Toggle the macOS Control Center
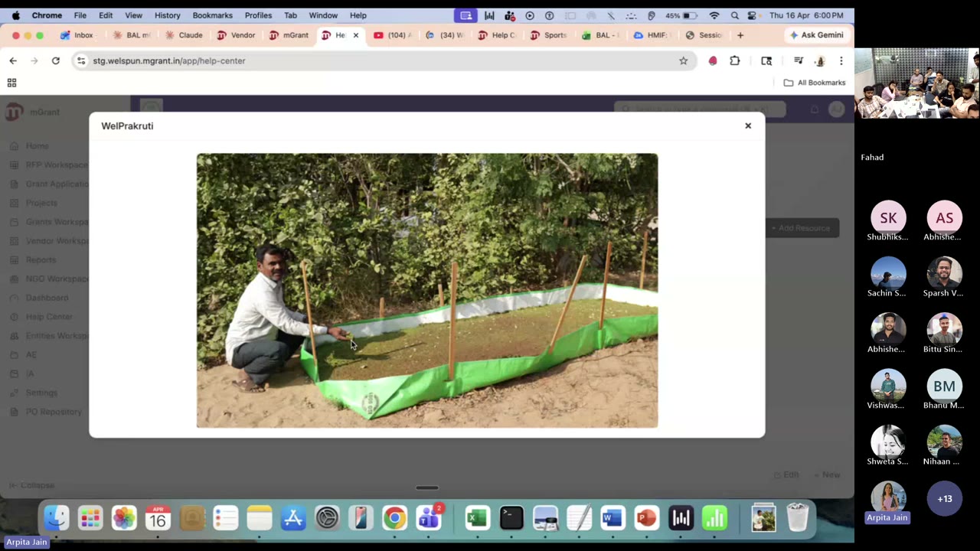The height and width of the screenshot is (551, 980). (x=751, y=15)
